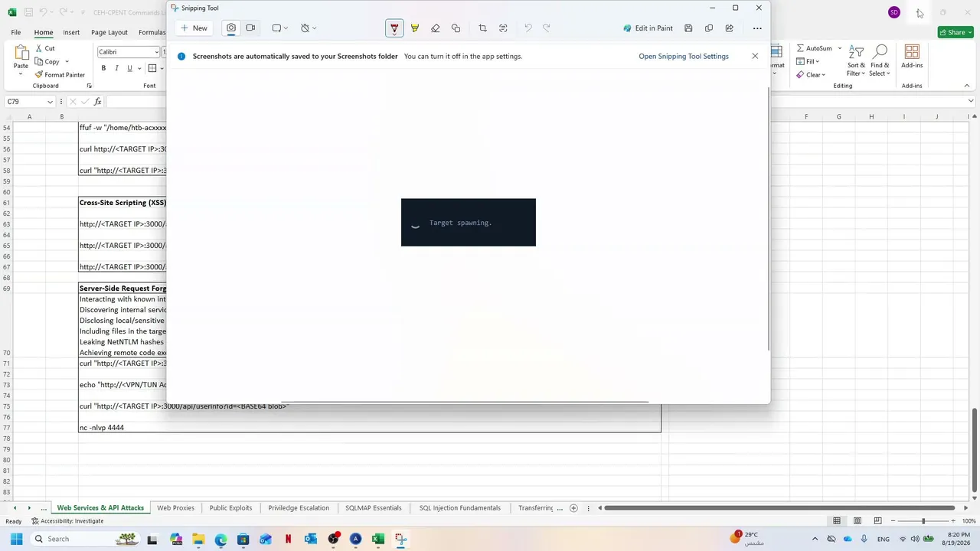Image resolution: width=980 pixels, height=551 pixels.
Task: Select the Eraser tool in Snipping Tool
Action: click(x=436, y=28)
